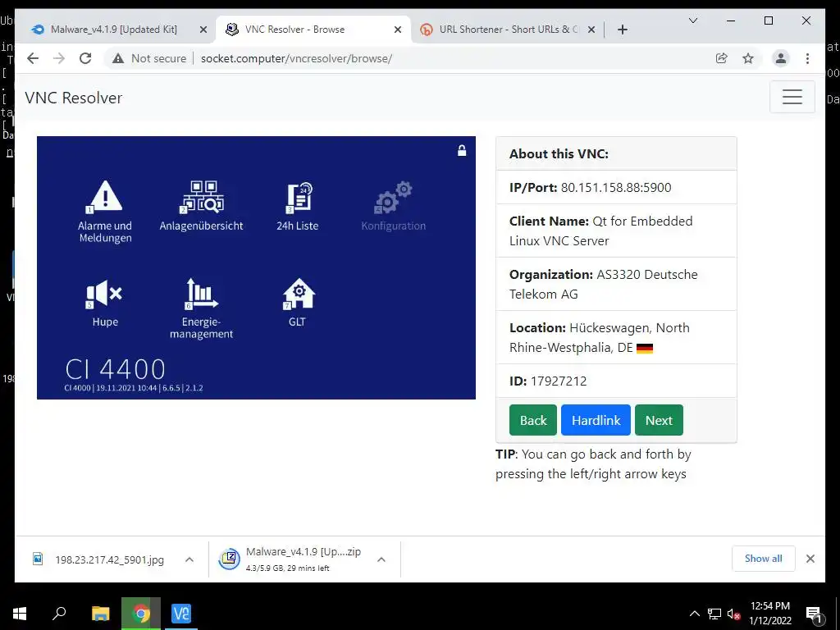Image resolution: width=840 pixels, height=630 pixels.
Task: Click the ID 17927212 text
Action: pos(548,381)
